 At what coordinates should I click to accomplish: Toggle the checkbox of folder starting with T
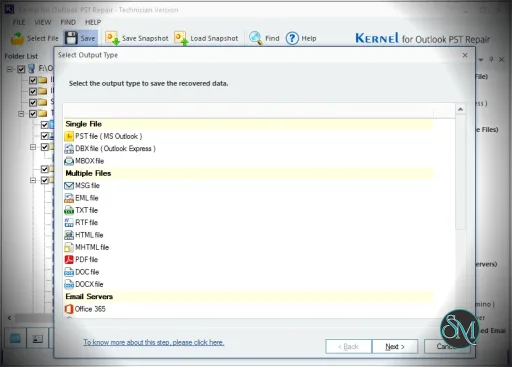coord(33,114)
